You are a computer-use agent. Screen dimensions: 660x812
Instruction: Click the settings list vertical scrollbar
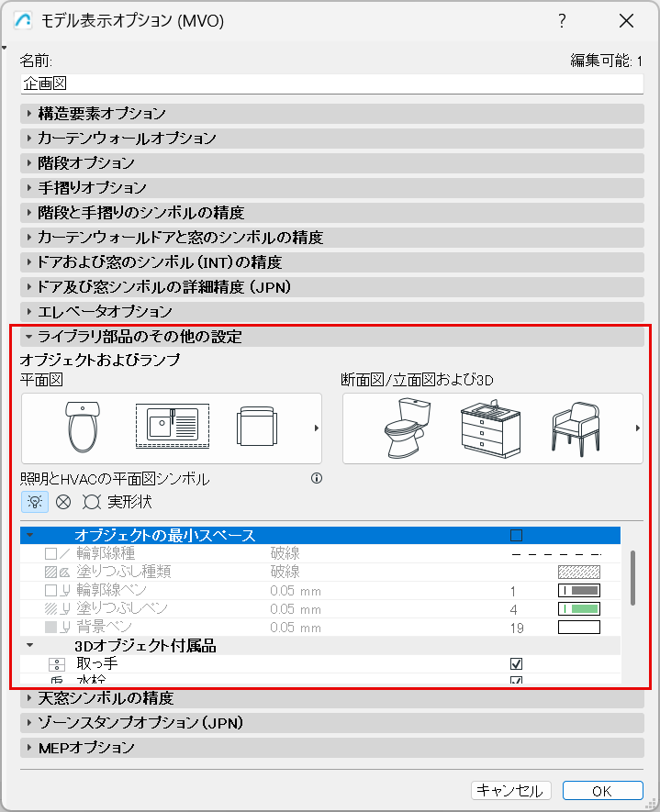pyautogui.click(x=632, y=578)
